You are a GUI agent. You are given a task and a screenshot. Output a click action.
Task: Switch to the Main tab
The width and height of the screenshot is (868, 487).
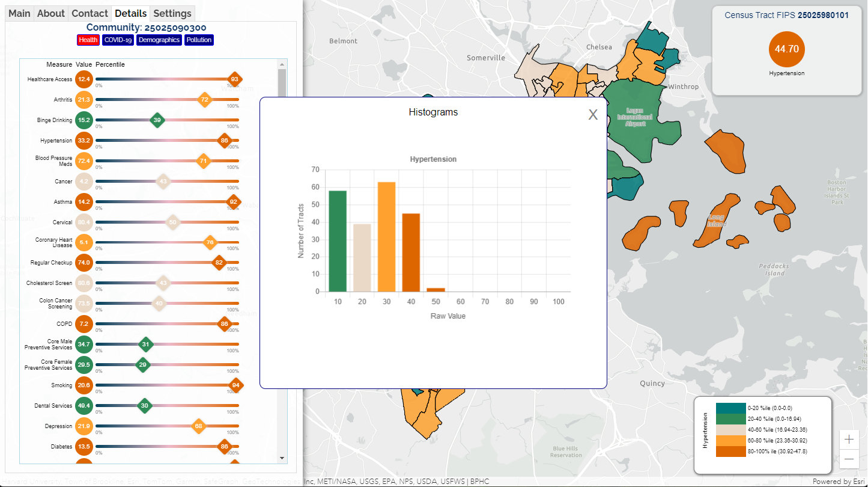pyautogui.click(x=19, y=13)
